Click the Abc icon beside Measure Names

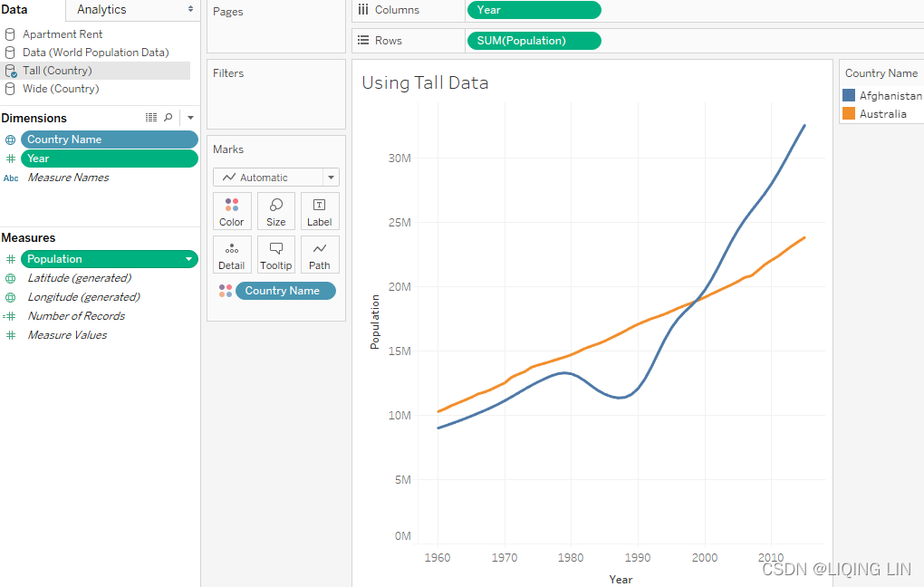pyautogui.click(x=11, y=178)
